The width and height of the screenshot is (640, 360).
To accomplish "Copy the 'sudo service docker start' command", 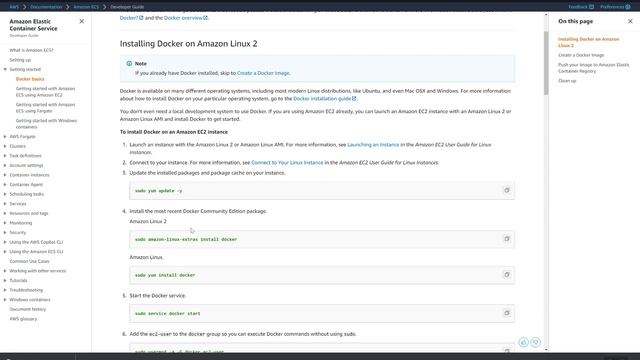I will point(507,313).
